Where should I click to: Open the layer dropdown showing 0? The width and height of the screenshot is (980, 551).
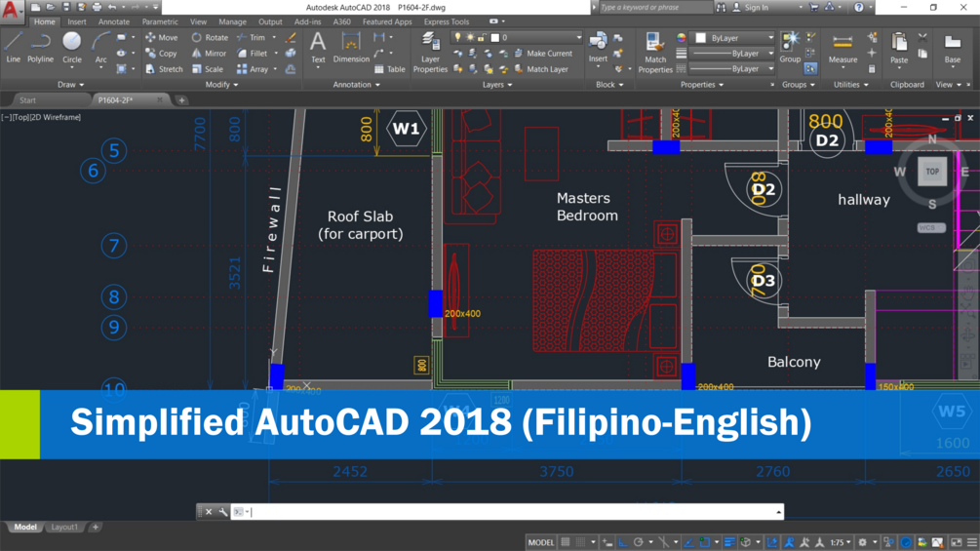[x=516, y=37]
